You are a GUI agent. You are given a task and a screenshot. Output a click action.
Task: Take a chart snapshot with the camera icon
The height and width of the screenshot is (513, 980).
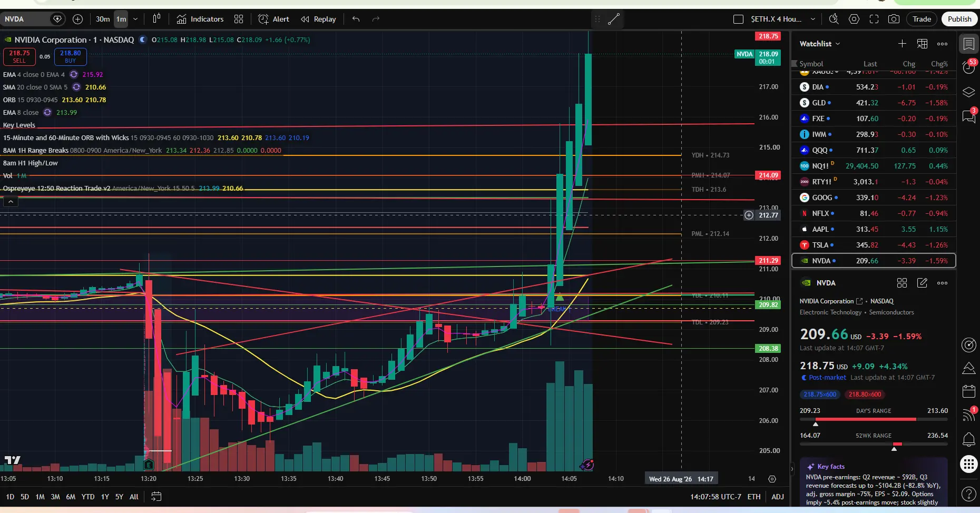point(894,19)
